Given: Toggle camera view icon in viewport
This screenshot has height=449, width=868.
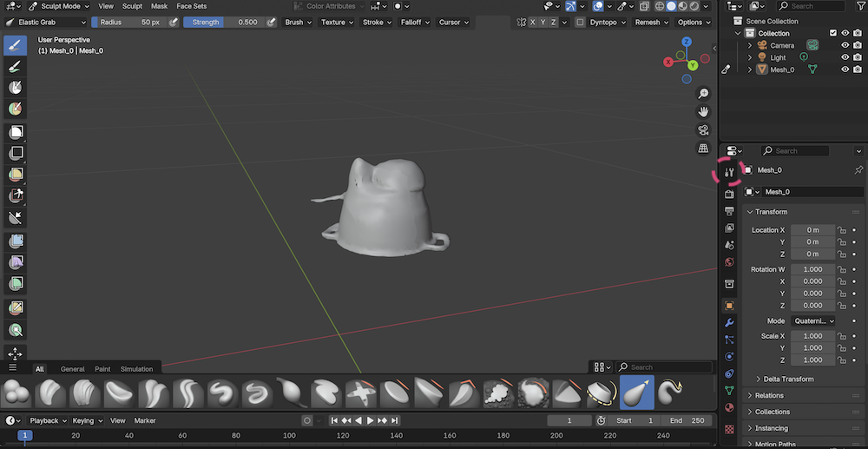Looking at the screenshot, I should (x=704, y=130).
